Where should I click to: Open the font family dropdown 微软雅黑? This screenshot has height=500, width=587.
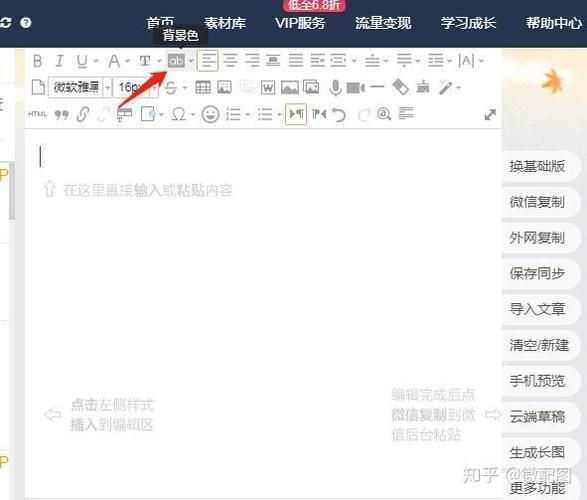pos(80,88)
